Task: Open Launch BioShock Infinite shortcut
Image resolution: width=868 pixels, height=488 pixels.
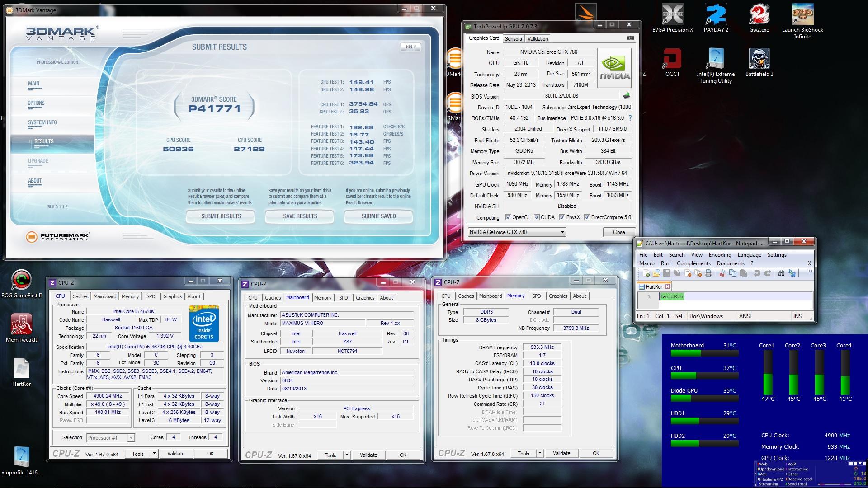Action: point(802,22)
